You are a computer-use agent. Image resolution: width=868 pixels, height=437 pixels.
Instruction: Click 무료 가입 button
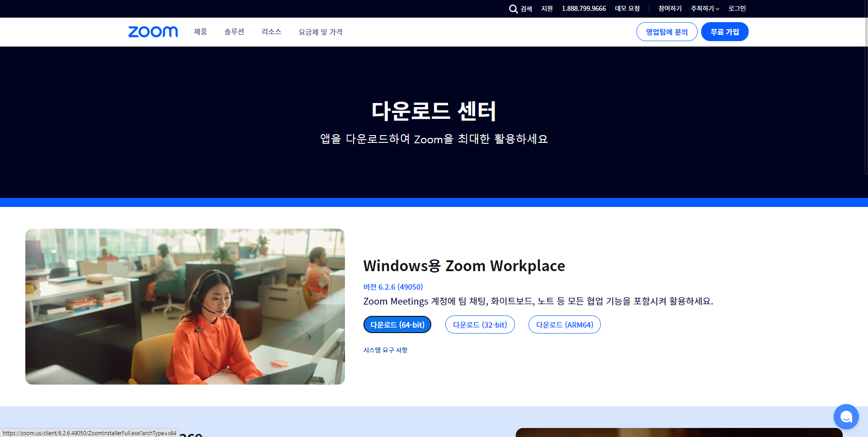coord(725,32)
